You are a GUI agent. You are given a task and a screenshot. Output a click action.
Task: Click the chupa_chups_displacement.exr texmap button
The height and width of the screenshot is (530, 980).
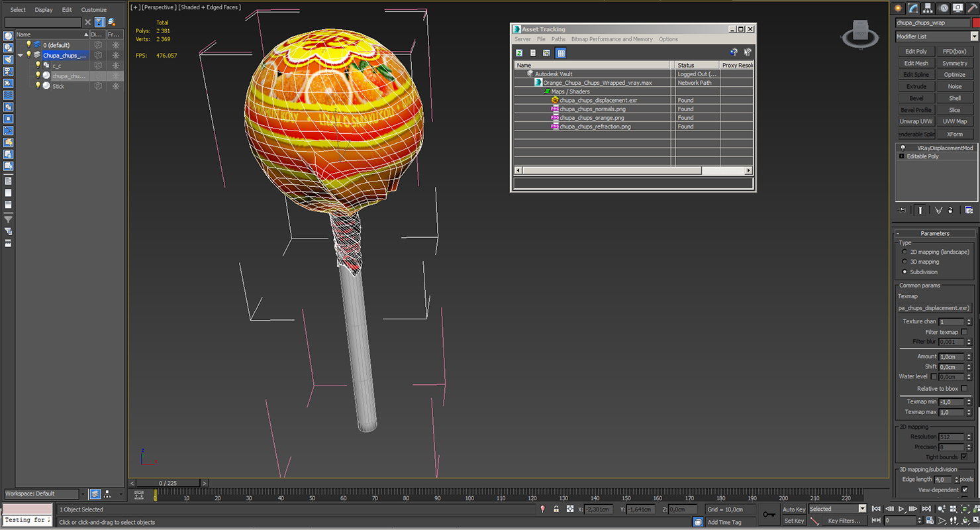pos(934,308)
